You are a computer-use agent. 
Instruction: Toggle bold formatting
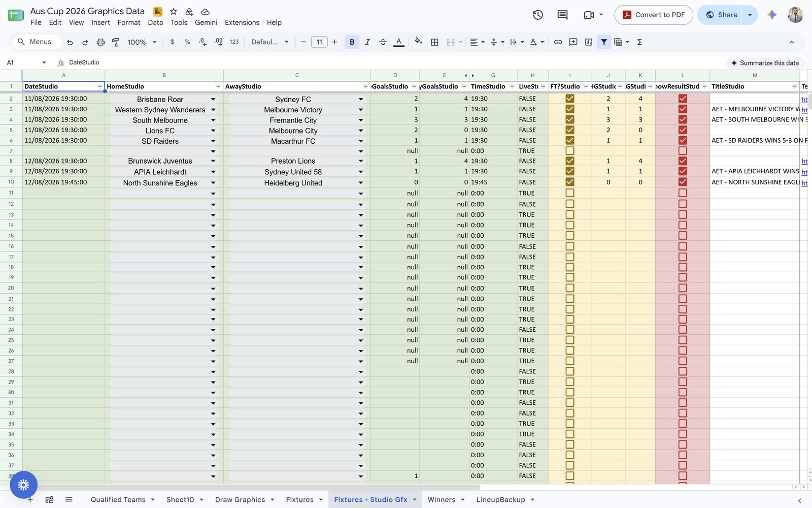point(352,42)
